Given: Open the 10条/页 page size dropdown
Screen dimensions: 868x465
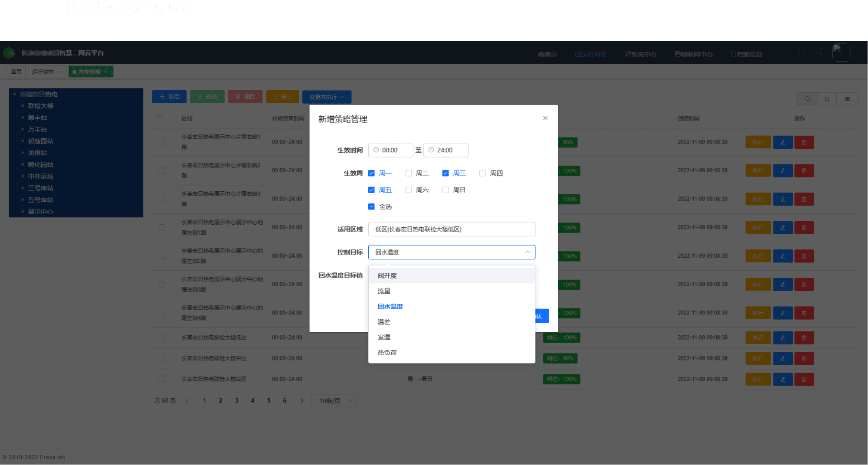Looking at the screenshot, I should (333, 401).
